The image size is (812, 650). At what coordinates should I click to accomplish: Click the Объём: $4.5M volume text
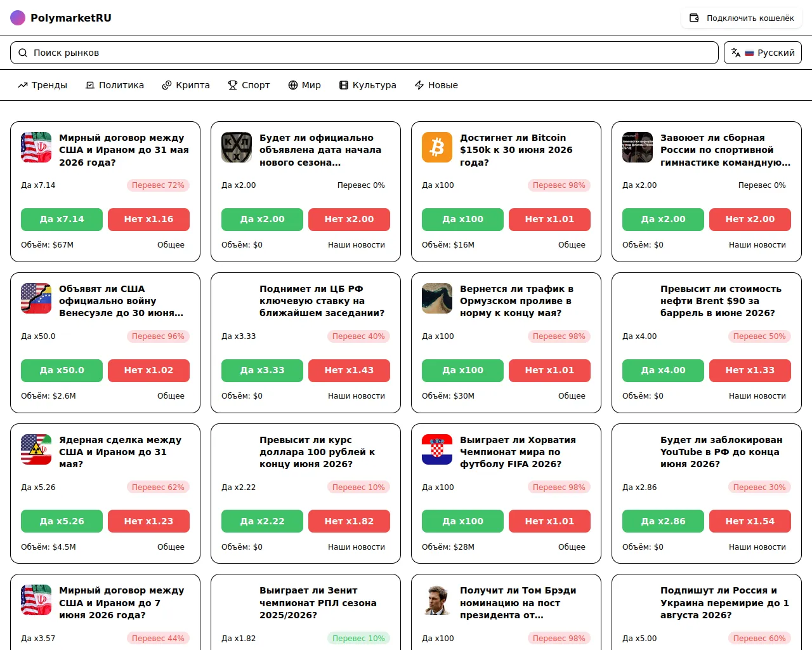[48, 547]
